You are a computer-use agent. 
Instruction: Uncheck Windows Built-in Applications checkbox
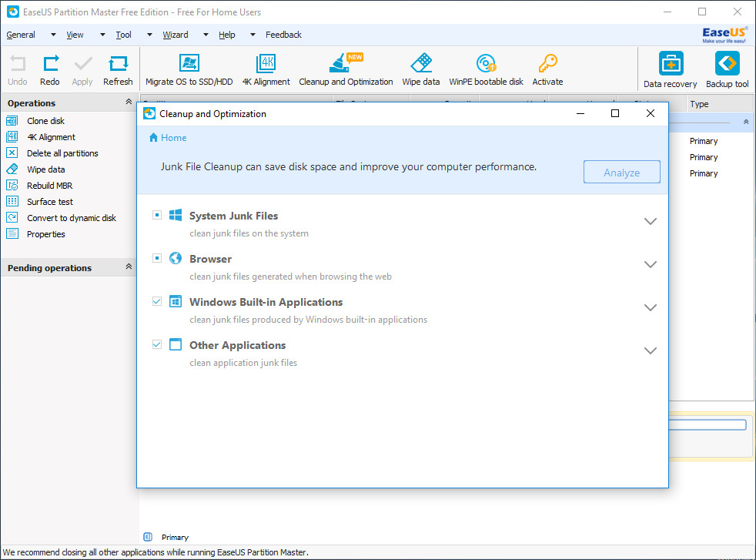157,301
